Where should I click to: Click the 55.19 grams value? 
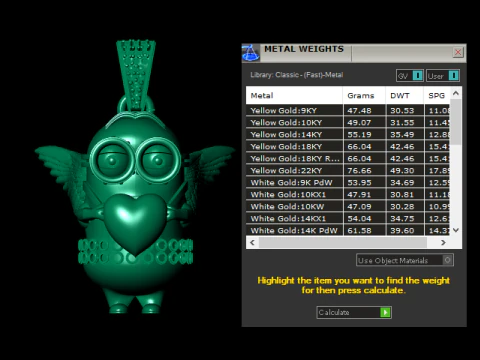click(359, 135)
